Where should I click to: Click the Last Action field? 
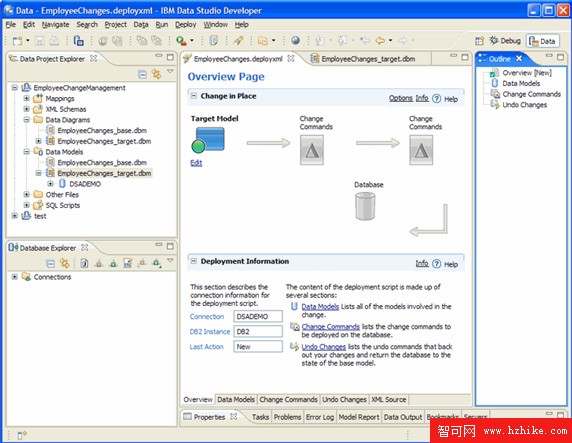(258, 346)
